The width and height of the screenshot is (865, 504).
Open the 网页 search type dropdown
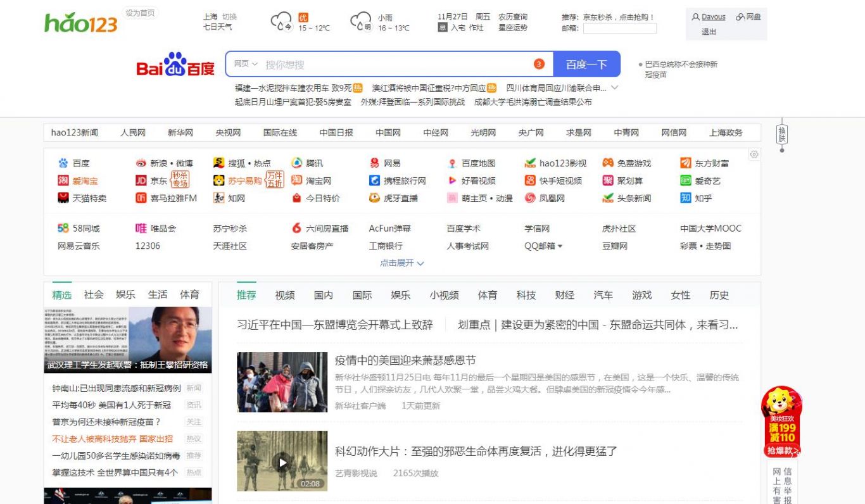coord(246,64)
